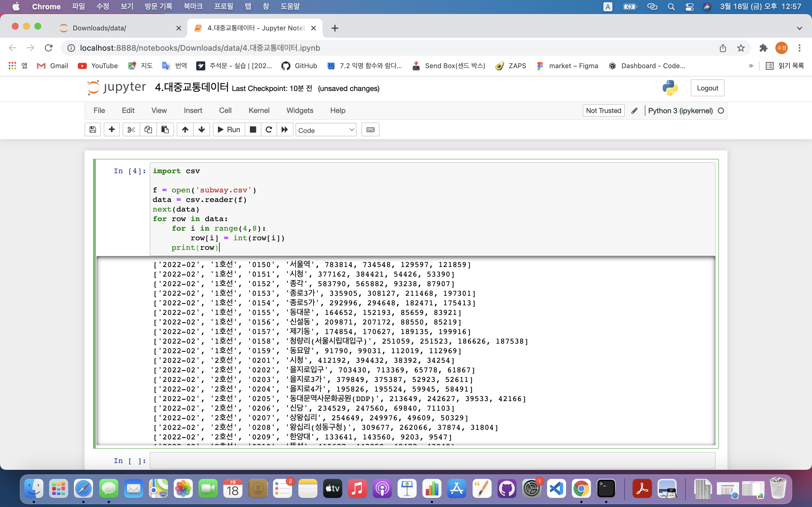812x507 pixels.
Task: Click the empty code cell input
Action: click(432, 461)
